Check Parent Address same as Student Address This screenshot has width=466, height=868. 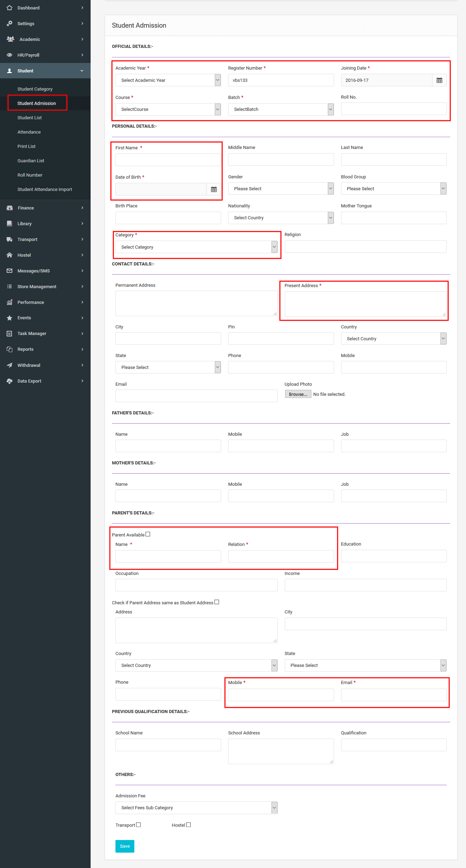click(217, 602)
